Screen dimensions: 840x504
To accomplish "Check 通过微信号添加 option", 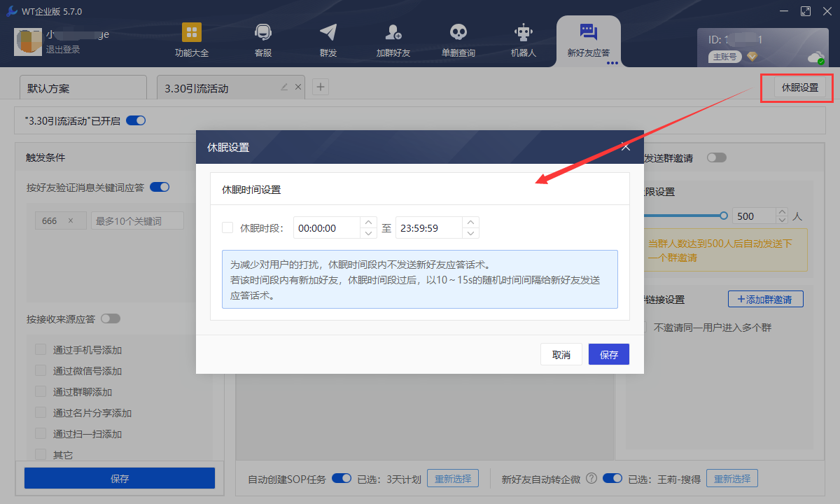I will (41, 371).
